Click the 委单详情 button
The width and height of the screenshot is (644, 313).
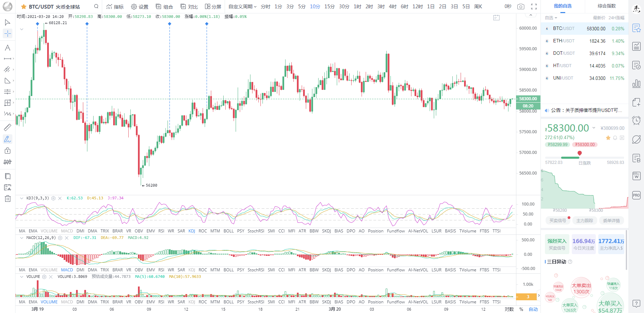pos(611,221)
